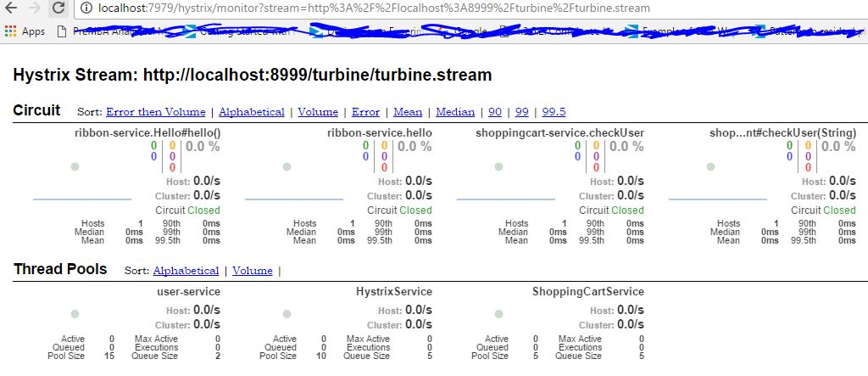Click the Circuit section heading

tap(36, 109)
